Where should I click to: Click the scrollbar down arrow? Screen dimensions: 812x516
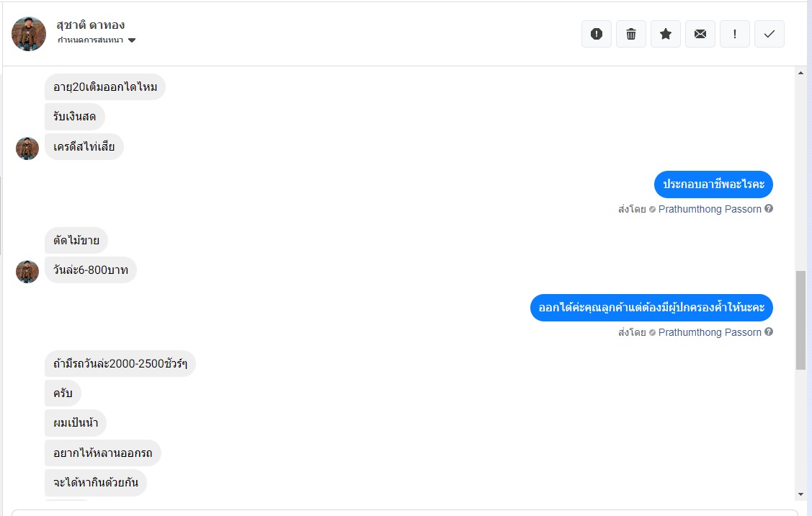pyautogui.click(x=800, y=494)
